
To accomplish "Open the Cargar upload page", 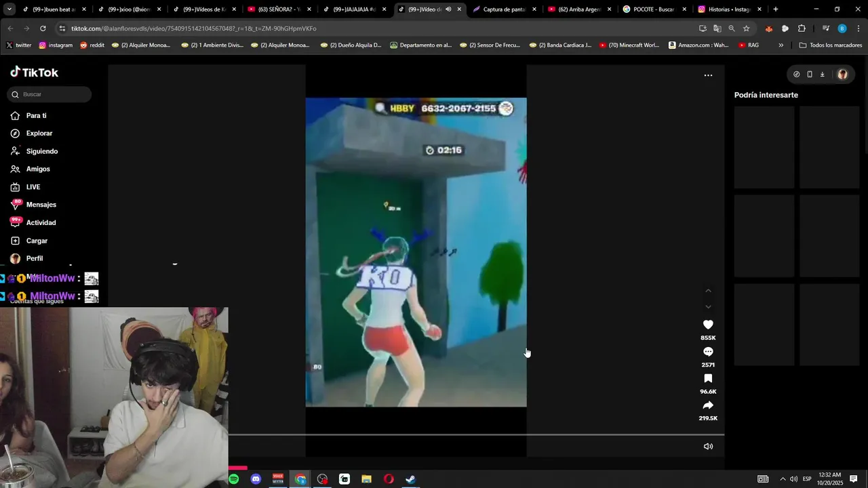I will coord(37,241).
